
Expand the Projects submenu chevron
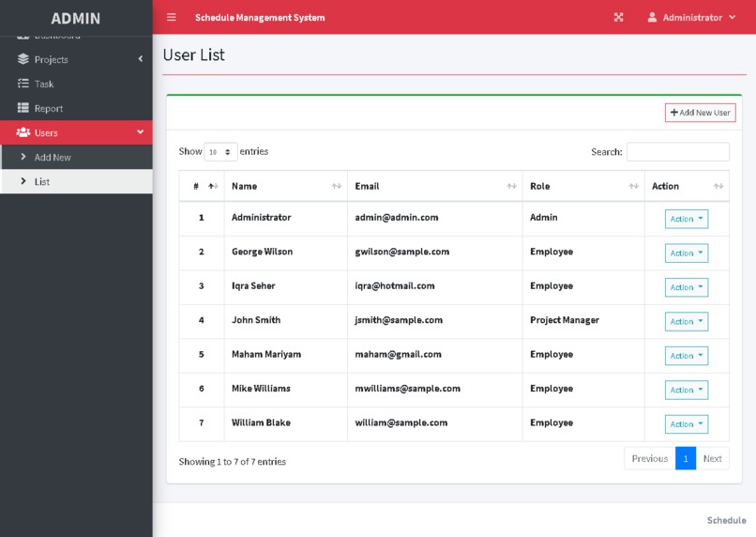141,59
